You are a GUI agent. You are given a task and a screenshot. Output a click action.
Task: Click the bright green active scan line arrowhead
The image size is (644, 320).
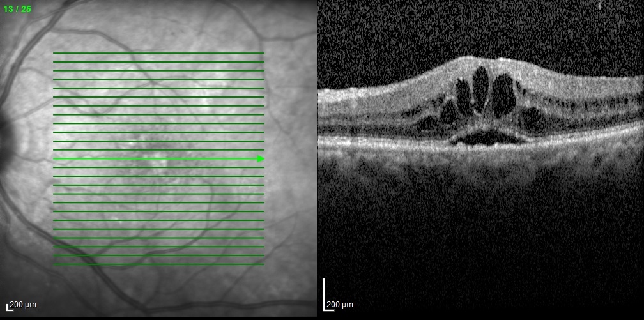click(x=261, y=158)
